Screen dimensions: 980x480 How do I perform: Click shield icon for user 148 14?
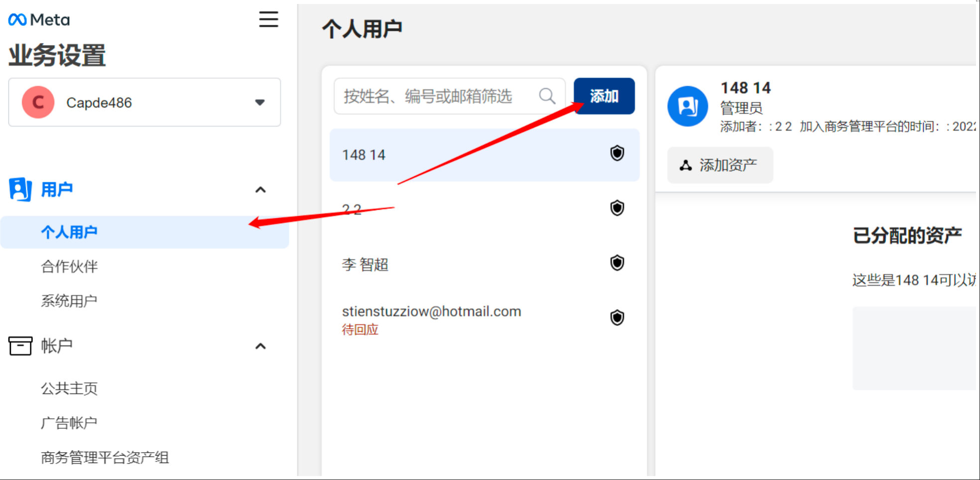coord(617,153)
